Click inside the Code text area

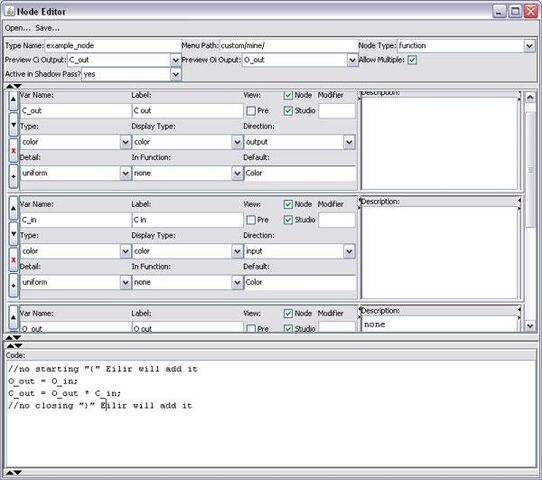pos(271,414)
